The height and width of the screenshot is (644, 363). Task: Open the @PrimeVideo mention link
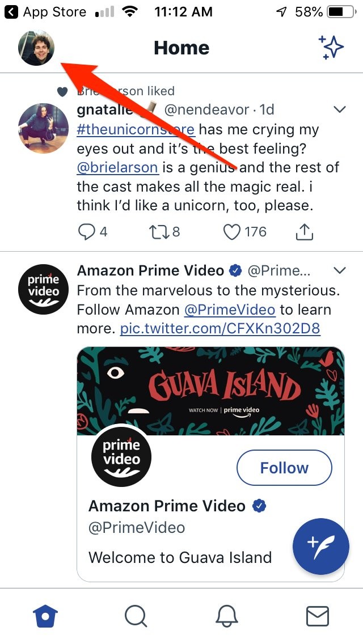pyautogui.click(x=230, y=310)
